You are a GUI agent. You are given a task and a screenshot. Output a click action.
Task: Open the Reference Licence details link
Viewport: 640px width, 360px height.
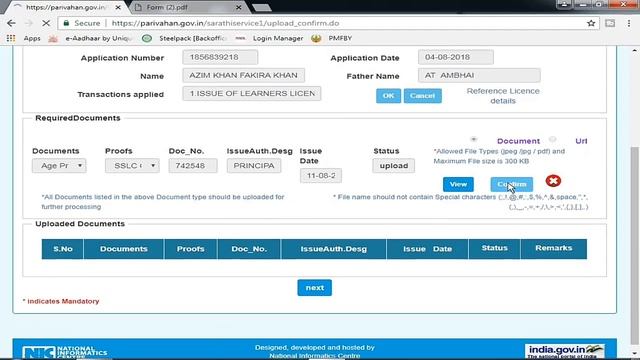pos(503,96)
